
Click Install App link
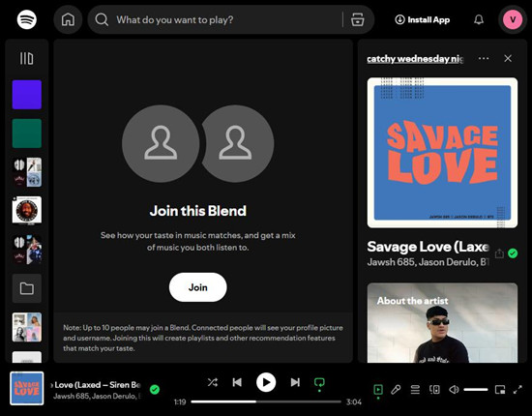point(423,19)
